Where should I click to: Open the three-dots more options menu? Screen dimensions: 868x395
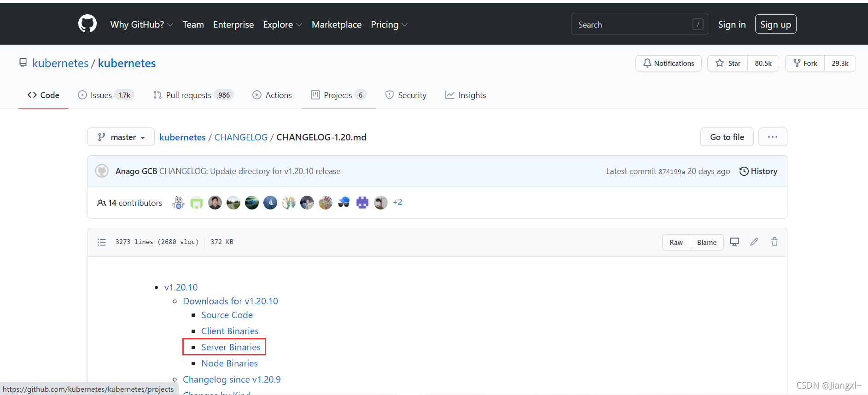(x=773, y=137)
